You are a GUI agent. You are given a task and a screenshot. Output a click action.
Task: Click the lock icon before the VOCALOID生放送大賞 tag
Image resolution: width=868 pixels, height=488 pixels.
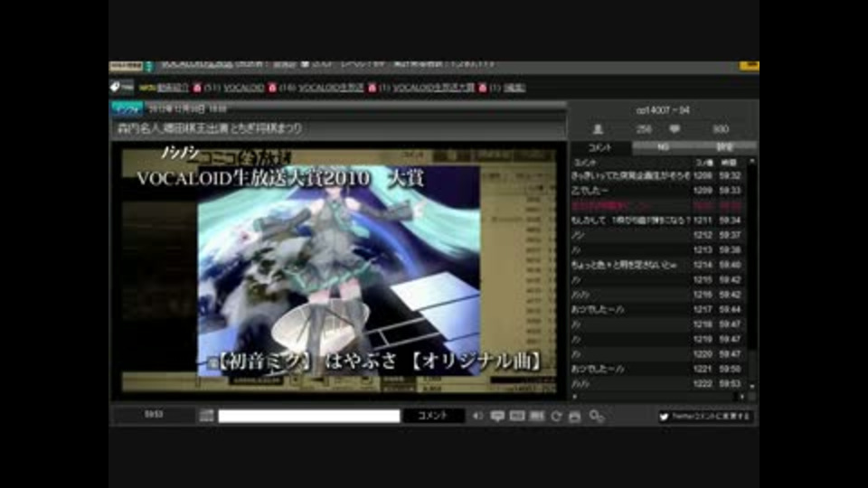[372, 88]
